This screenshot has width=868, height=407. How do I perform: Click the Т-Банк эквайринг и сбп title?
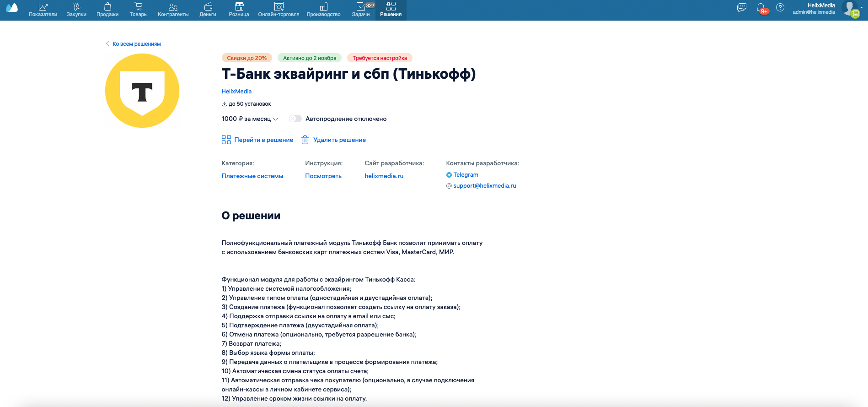(x=348, y=74)
